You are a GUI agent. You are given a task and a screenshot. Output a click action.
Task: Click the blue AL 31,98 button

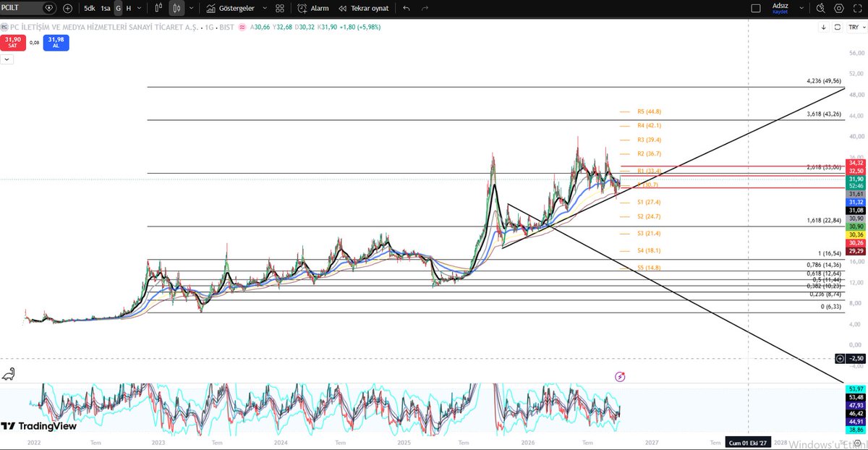[x=56, y=42]
